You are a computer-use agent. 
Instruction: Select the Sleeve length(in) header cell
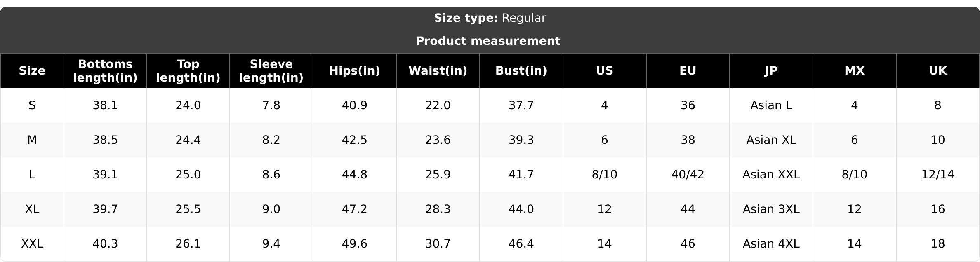271,70
